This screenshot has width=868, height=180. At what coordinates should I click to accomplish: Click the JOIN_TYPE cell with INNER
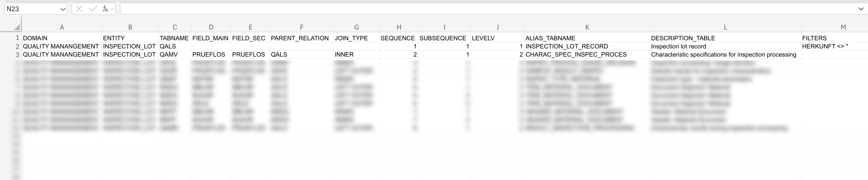[x=344, y=55]
